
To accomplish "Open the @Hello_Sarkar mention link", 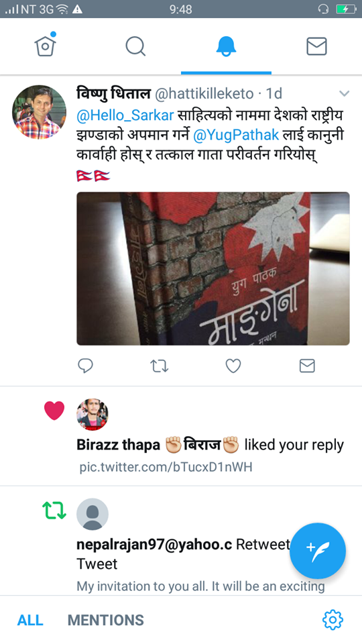I will [x=125, y=115].
